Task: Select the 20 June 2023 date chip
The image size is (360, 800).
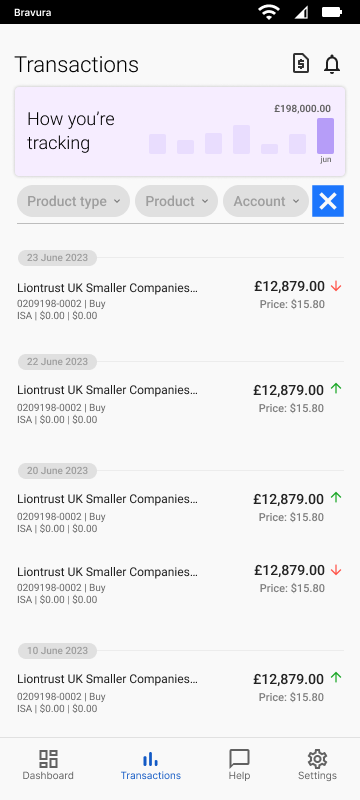Action: tap(57, 470)
